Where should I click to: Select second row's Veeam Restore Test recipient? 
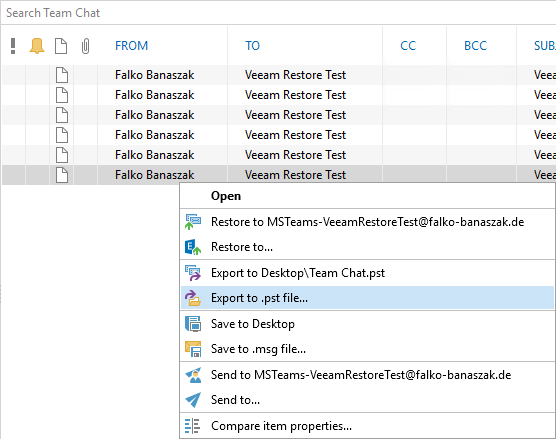(295, 95)
